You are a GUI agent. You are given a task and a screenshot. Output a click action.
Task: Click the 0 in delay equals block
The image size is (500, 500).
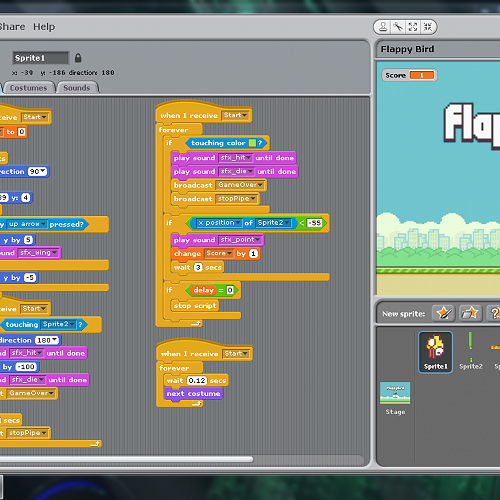click(230, 290)
